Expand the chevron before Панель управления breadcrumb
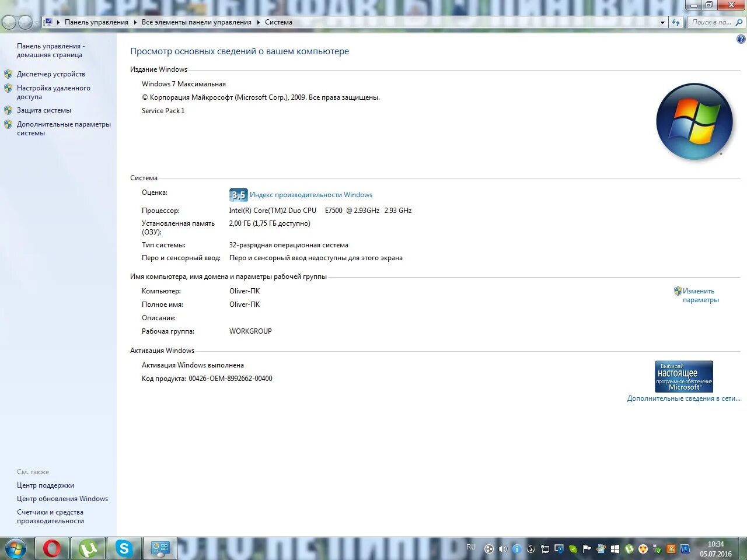The image size is (747, 560). [58, 22]
